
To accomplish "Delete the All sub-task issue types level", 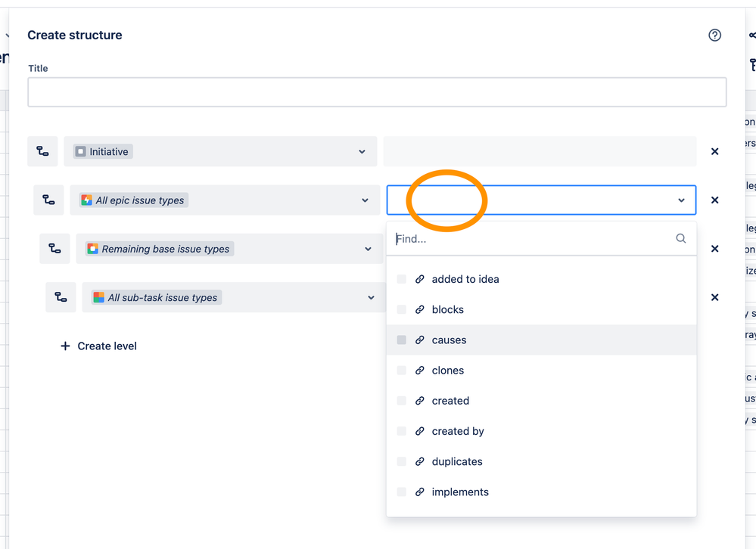I will [x=714, y=297].
